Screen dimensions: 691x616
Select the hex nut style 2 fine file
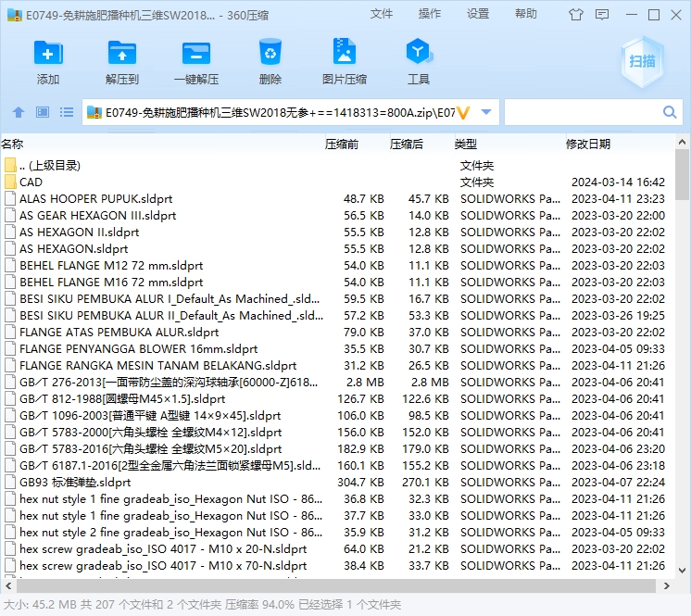337,533
